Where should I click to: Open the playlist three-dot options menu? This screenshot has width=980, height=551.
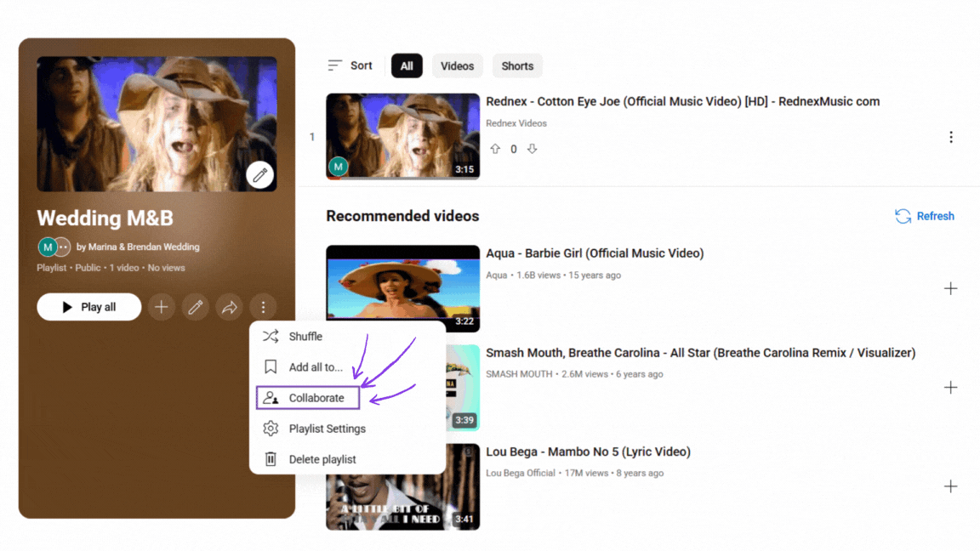(263, 306)
